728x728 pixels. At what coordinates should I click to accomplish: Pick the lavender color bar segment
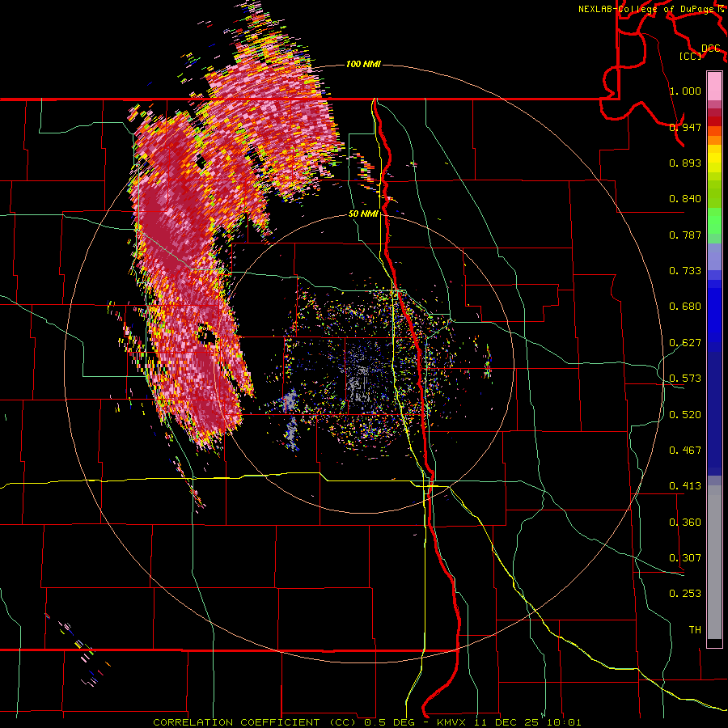click(714, 256)
